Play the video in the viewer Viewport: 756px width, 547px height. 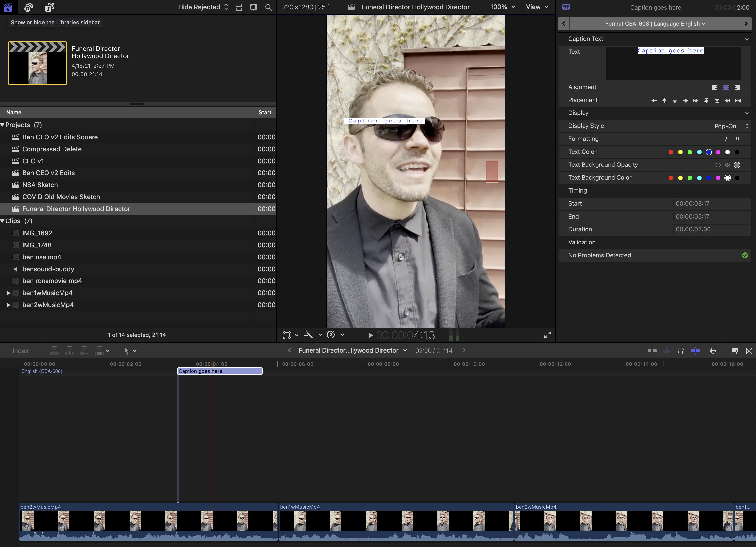(370, 335)
